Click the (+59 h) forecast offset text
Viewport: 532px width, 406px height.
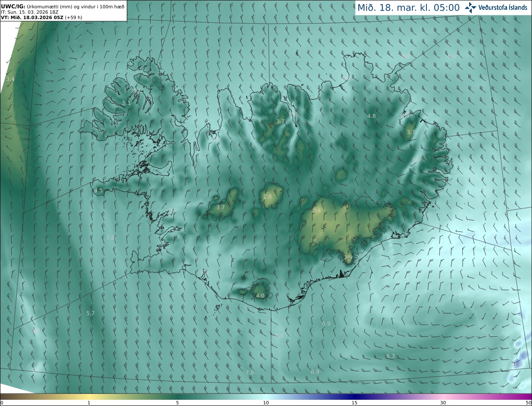pyautogui.click(x=73, y=17)
